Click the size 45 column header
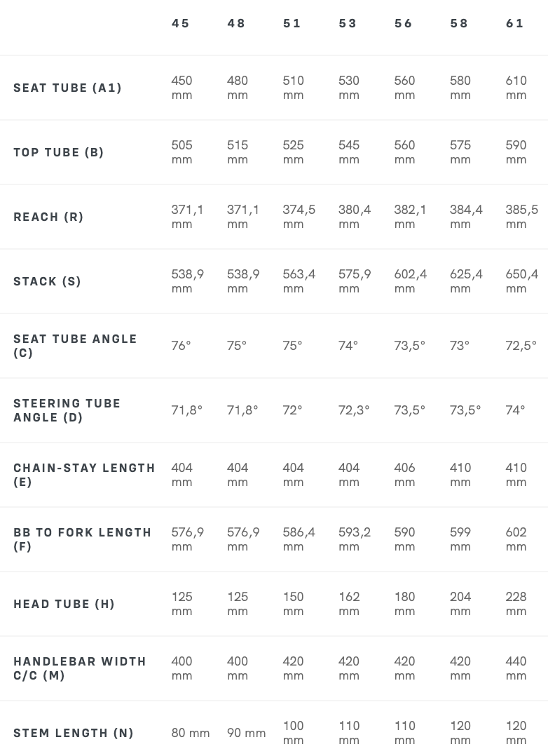 [x=180, y=24]
